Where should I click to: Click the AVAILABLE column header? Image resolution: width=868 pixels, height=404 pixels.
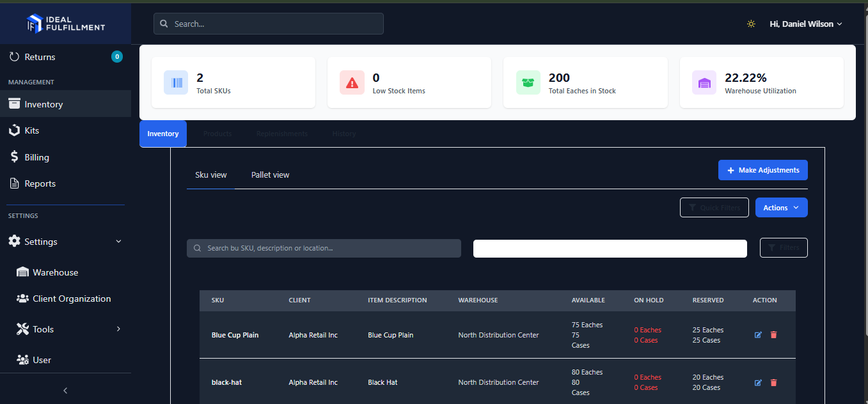(588, 300)
